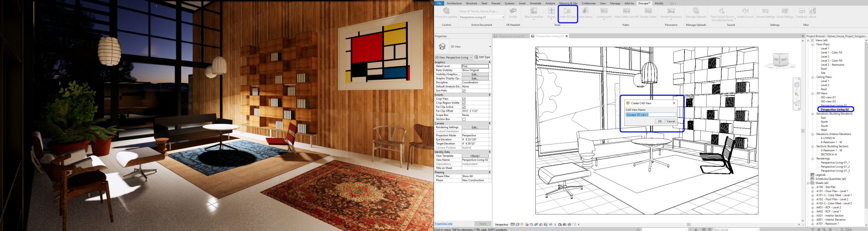Screen dimensions: 868x231
Task: Collapse the Ceiling Plans tree node
Action: (x=812, y=77)
